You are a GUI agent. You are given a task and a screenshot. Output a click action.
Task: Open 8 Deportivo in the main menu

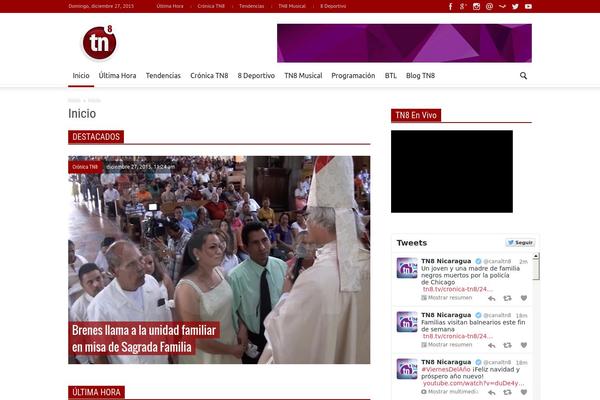tap(256, 76)
